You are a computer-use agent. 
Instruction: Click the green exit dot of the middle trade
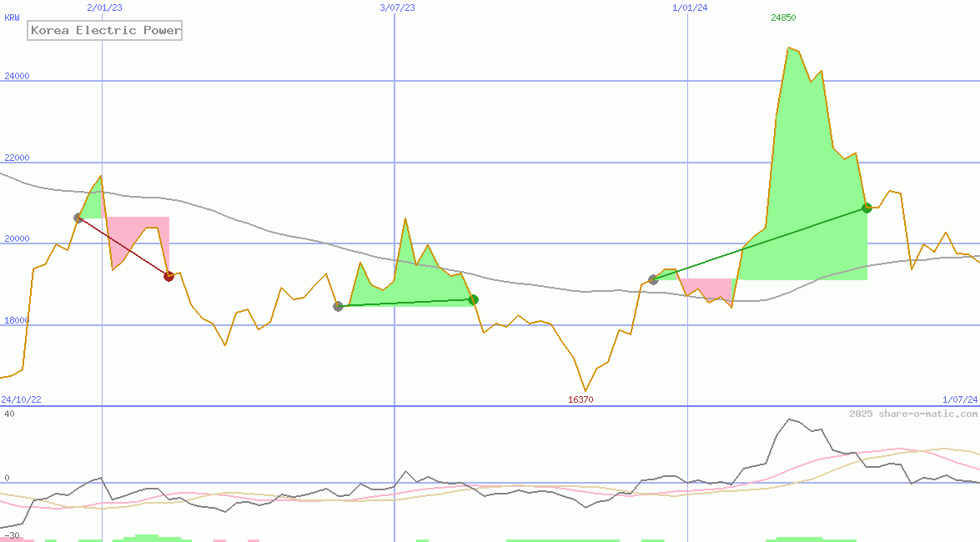[x=473, y=299]
